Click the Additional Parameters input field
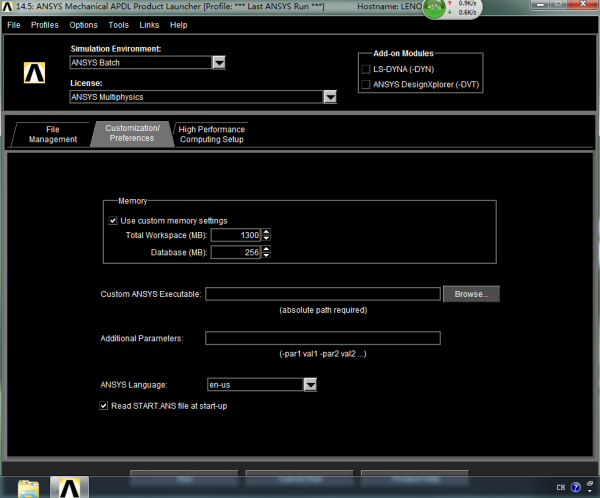The image size is (600, 498). tap(323, 338)
